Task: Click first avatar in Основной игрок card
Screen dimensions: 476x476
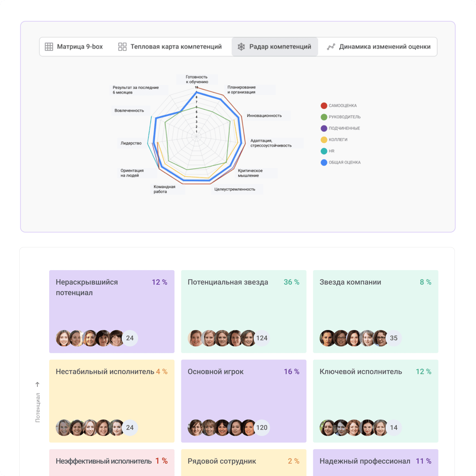Action: (x=195, y=427)
